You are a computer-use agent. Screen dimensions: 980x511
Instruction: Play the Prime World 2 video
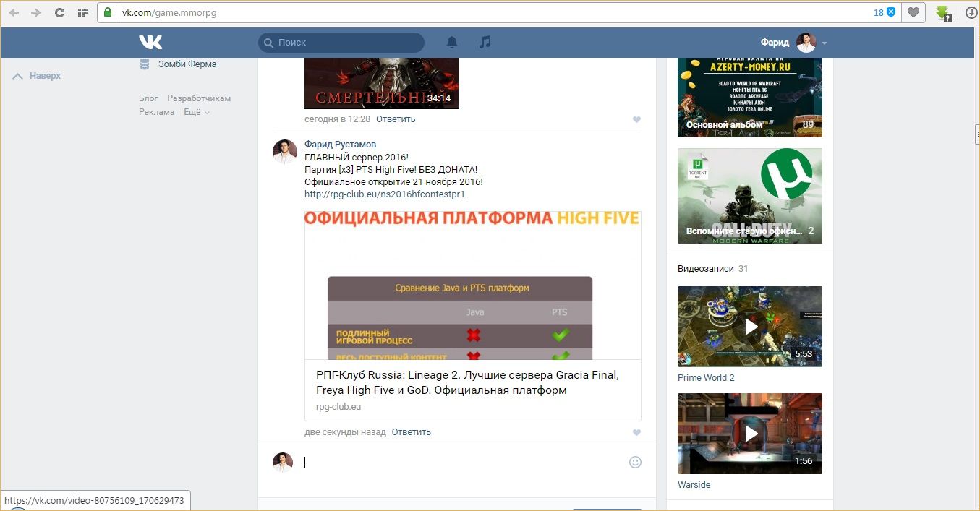(750, 327)
